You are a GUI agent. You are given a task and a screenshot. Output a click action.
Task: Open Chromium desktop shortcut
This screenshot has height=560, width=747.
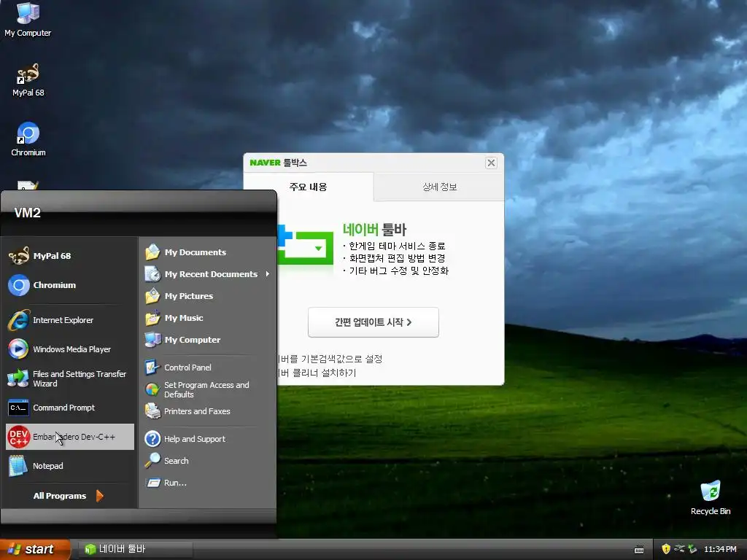28,139
